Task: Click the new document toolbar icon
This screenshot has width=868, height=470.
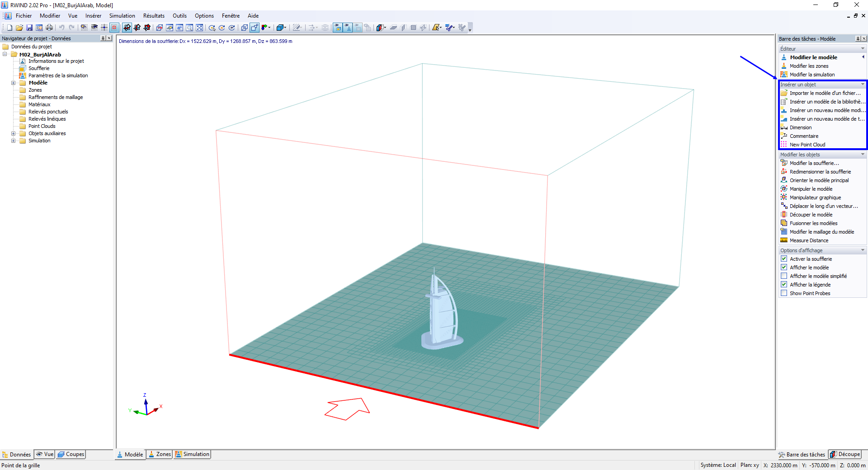Action: [x=9, y=28]
